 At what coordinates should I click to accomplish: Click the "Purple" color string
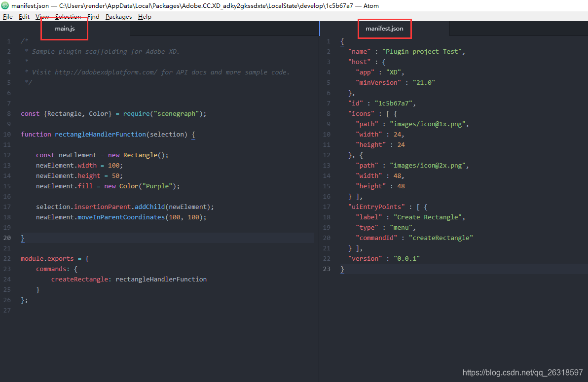[x=157, y=186]
